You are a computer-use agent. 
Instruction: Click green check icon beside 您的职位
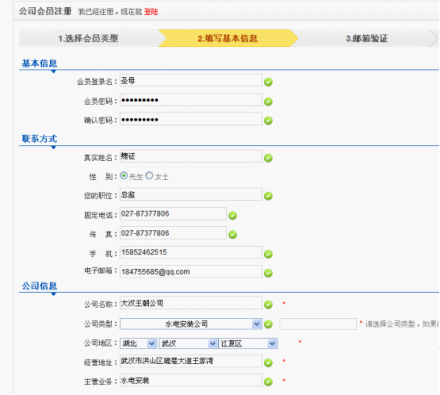pyautogui.click(x=268, y=196)
